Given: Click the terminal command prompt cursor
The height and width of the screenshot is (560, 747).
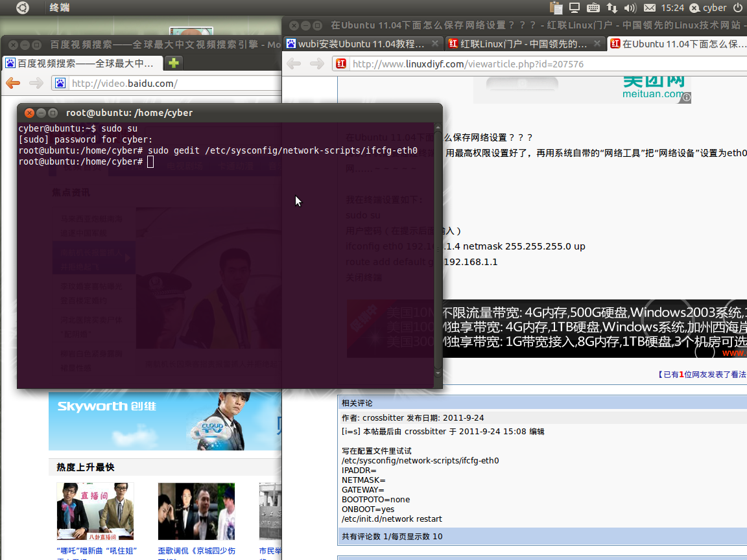Looking at the screenshot, I should (150, 162).
